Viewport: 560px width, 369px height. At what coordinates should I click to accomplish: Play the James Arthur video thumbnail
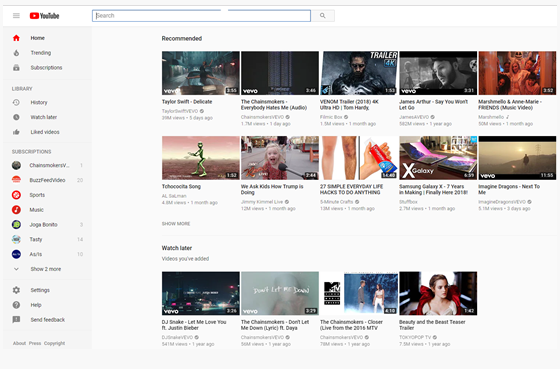(x=438, y=73)
